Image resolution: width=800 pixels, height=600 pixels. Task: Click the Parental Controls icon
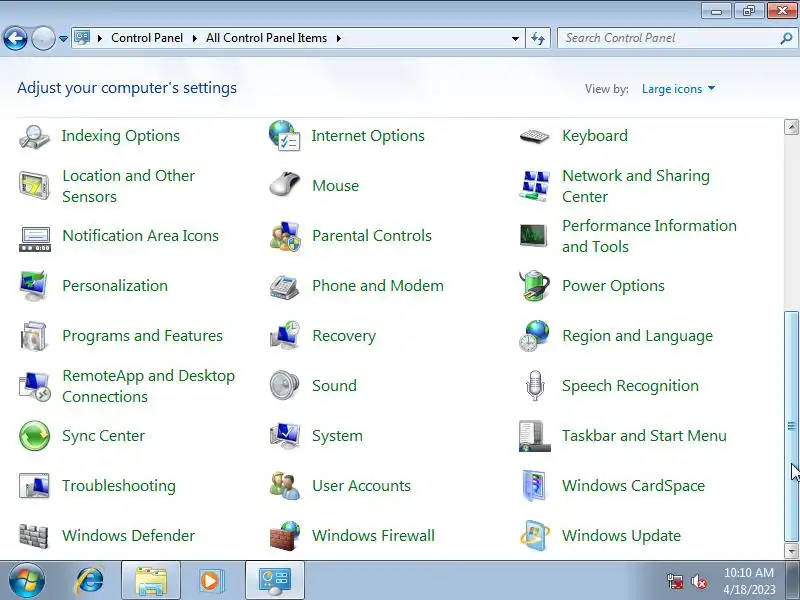(285, 236)
